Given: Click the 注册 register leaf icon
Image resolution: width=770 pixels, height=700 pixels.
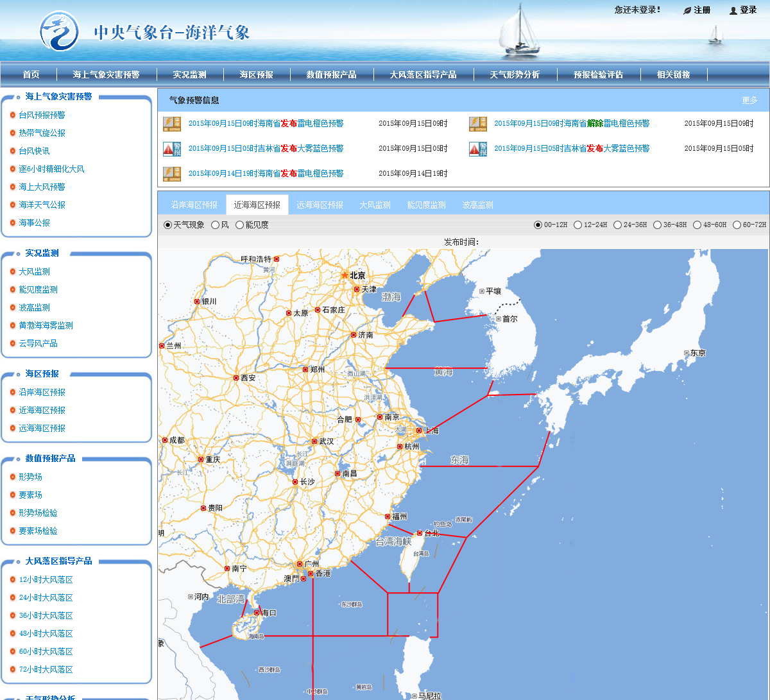Looking at the screenshot, I should 687,10.
